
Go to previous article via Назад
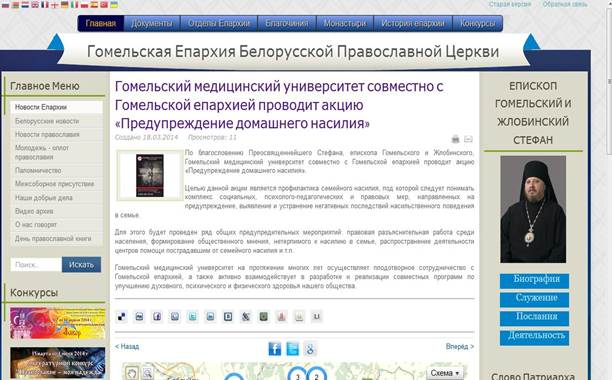127,346
